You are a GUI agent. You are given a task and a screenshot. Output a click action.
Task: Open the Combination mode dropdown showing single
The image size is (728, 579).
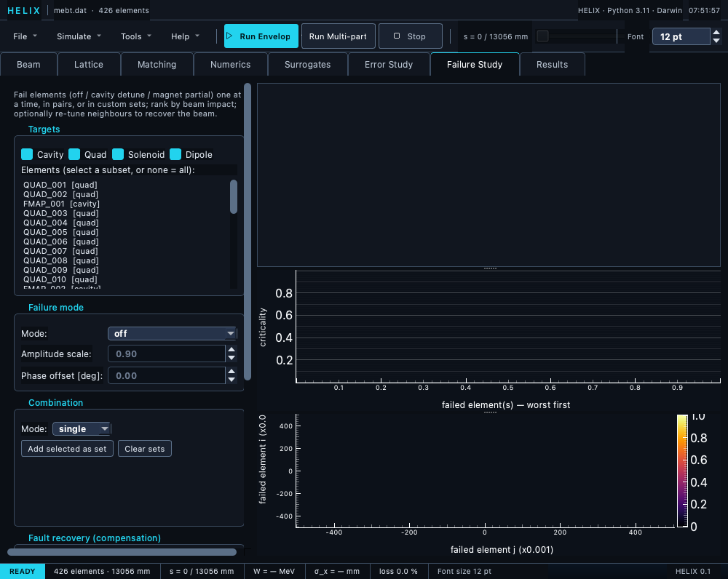pyautogui.click(x=82, y=428)
